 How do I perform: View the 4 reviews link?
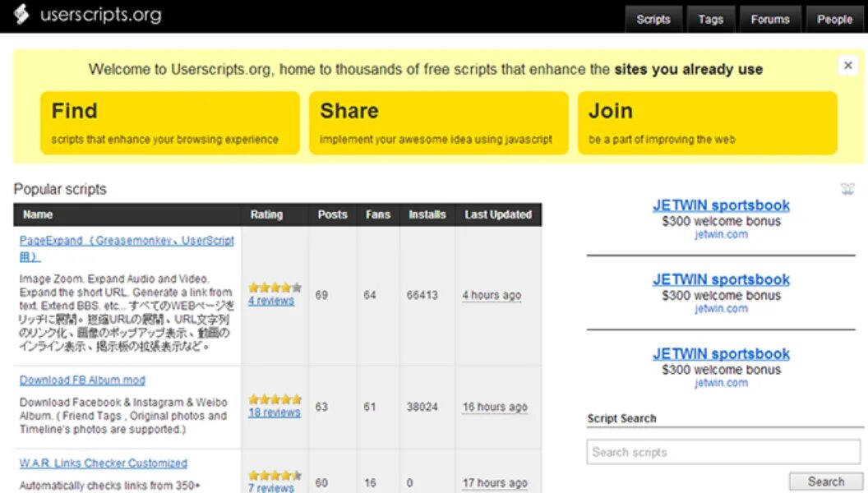coord(271,301)
